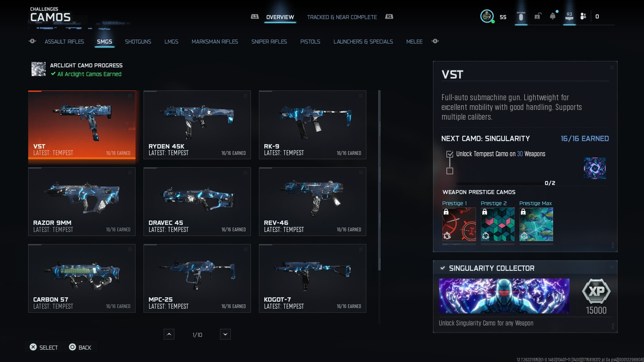644x362 pixels.
Task: Open the Options menu icon
Action: pyautogui.click(x=521, y=17)
